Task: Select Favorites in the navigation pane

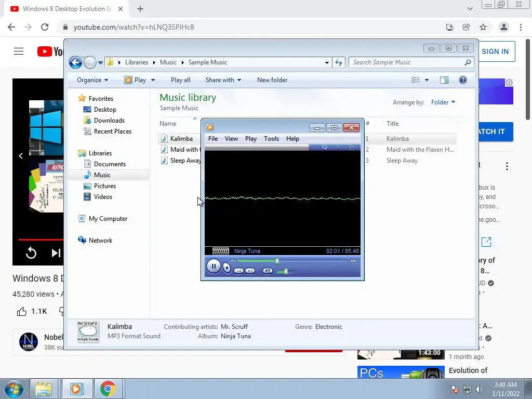Action: point(101,99)
